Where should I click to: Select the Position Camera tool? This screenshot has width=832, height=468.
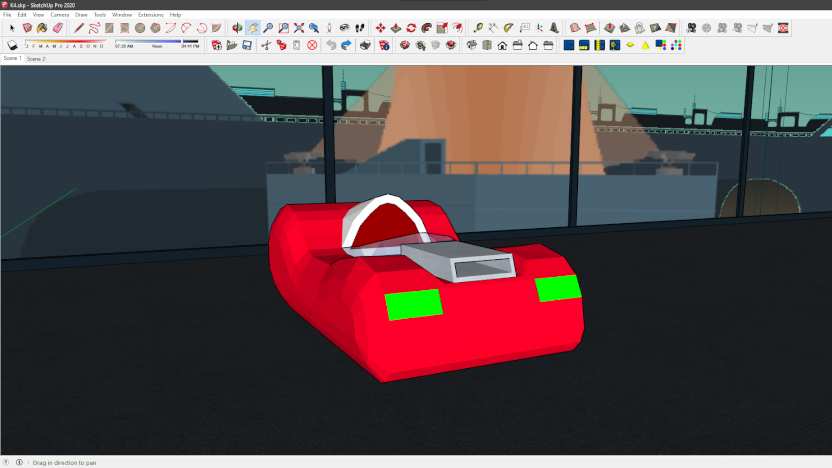pyautogui.click(x=329, y=28)
